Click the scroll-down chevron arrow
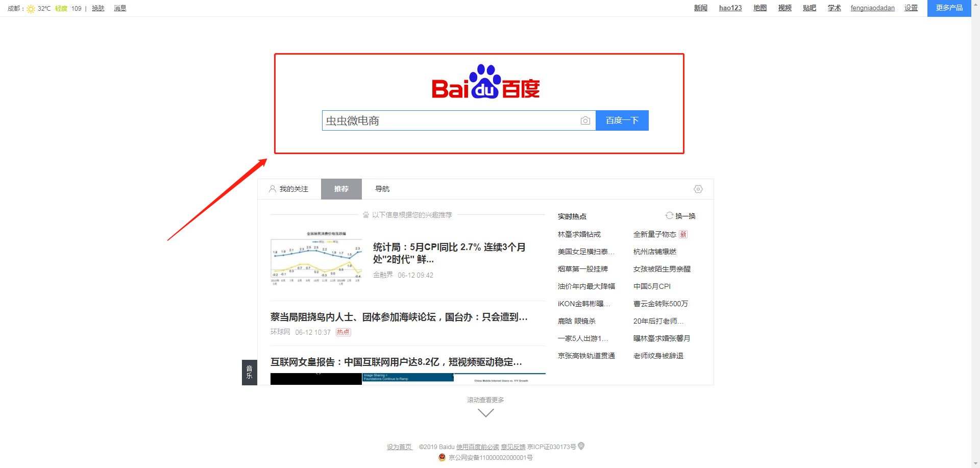This screenshot has height=468, width=980. tap(486, 412)
